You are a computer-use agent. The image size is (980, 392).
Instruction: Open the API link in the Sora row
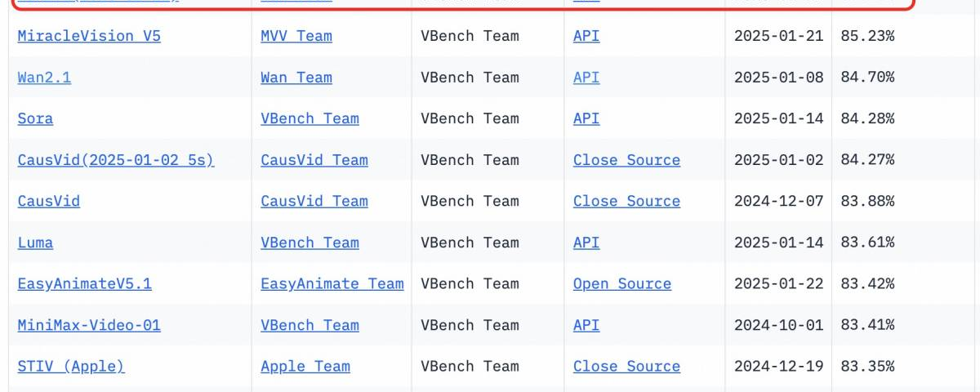(586, 118)
